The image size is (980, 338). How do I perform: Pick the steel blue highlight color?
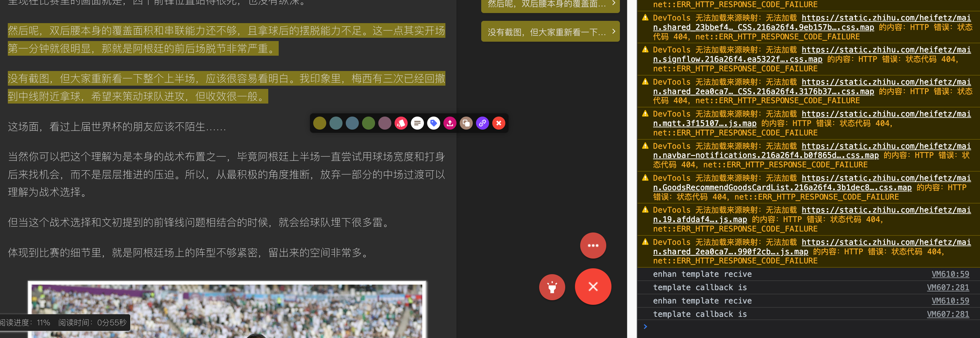pos(352,123)
